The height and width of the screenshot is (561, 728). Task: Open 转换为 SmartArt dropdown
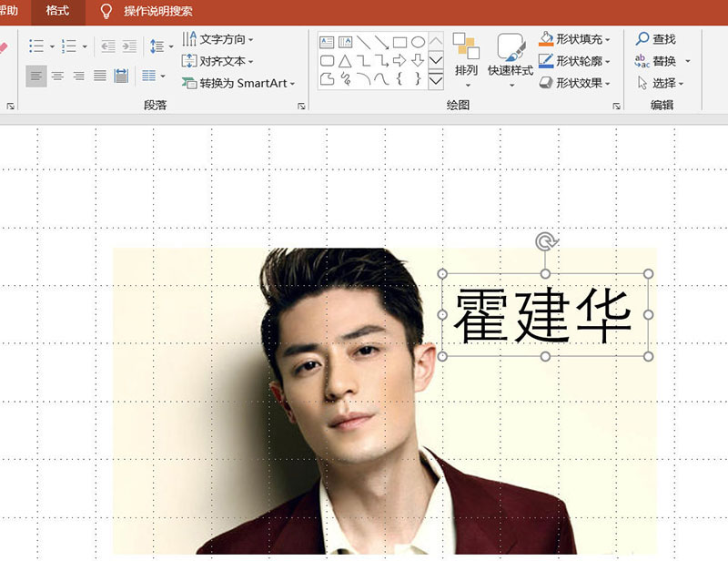click(x=238, y=83)
